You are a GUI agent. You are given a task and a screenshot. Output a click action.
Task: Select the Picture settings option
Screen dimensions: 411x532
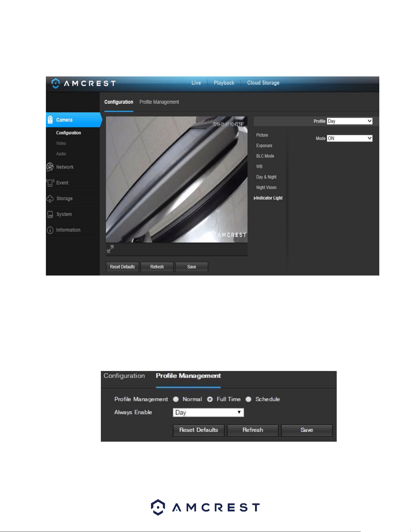tap(262, 135)
